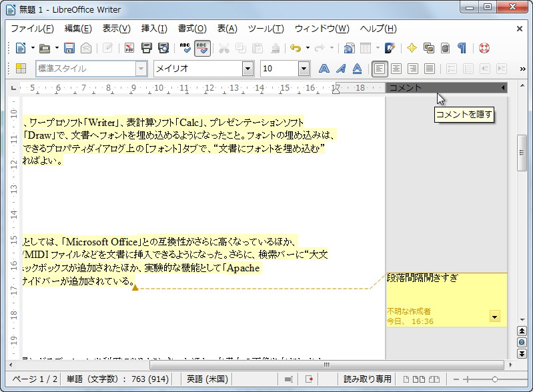Zoom out with the minus button
This screenshot has width=533, height=392.
point(456,379)
